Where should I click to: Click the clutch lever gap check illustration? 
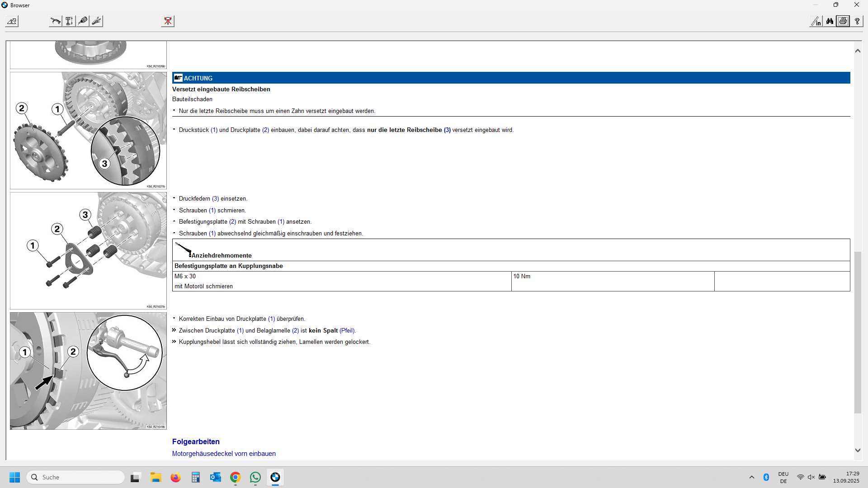coord(88,371)
